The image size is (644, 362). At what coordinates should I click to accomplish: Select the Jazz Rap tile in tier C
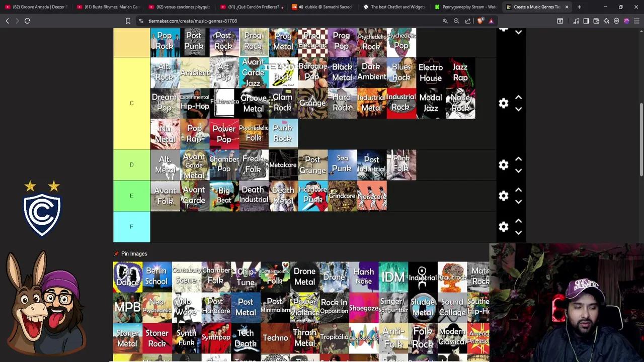pyautogui.click(x=460, y=73)
